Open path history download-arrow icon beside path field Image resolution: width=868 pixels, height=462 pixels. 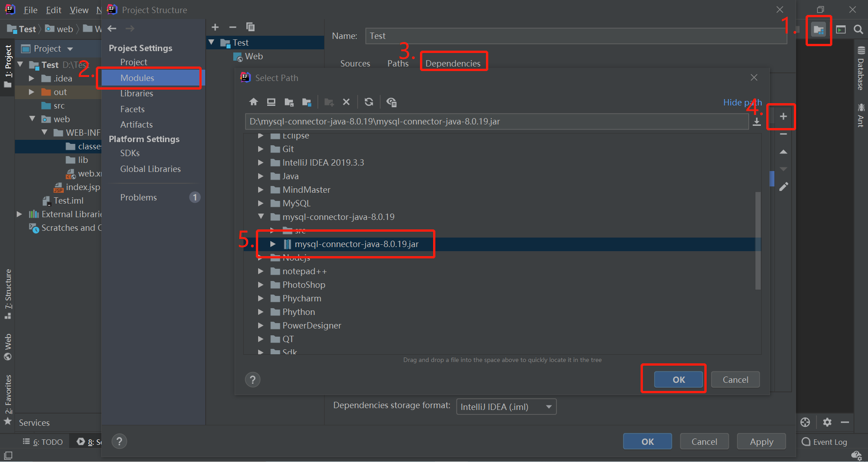(757, 122)
